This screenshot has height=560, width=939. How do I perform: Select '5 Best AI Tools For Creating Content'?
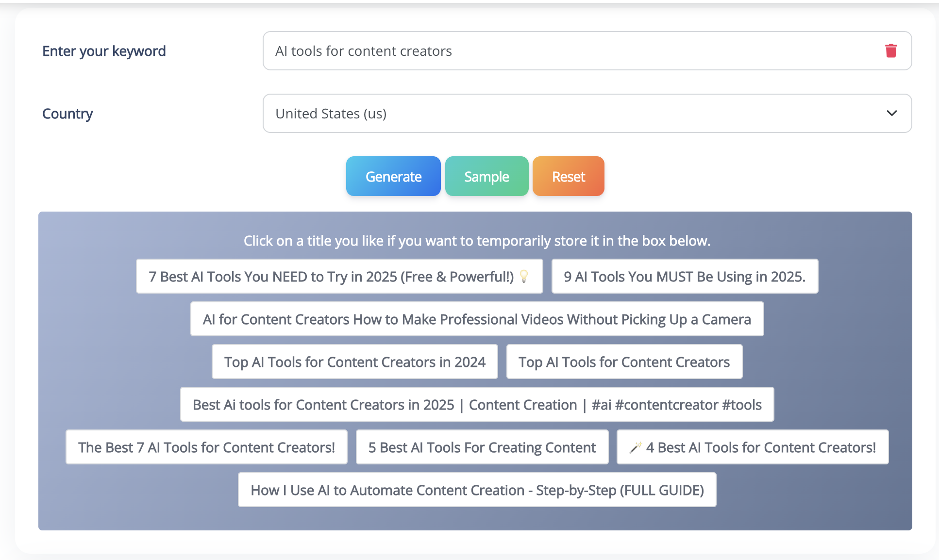pos(482,447)
